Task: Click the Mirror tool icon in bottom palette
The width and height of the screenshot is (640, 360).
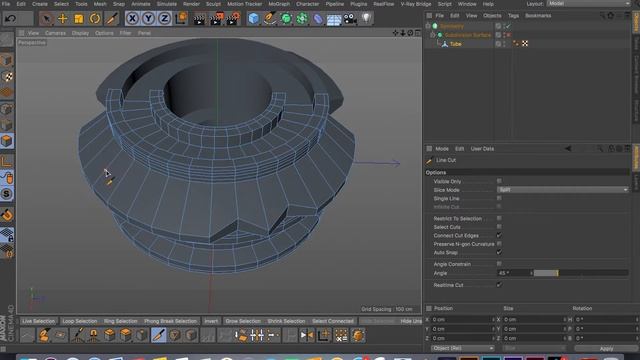Action: [306, 336]
